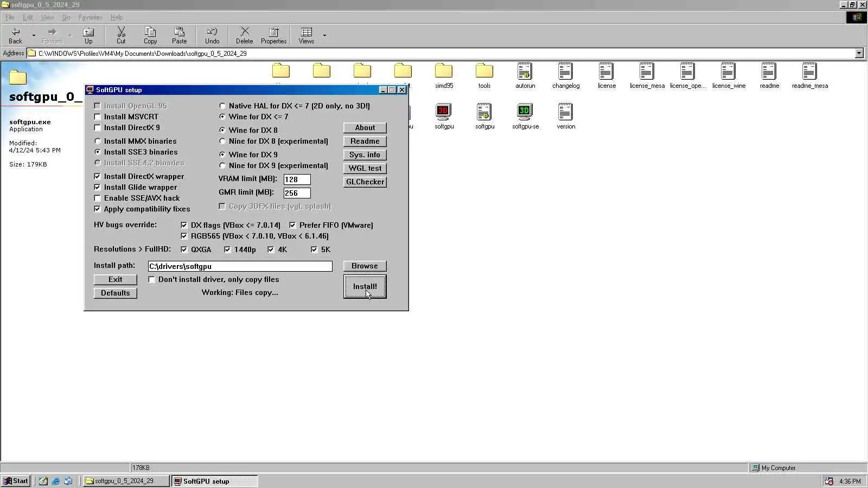Click in the GMR limit field
Image resolution: width=868 pixels, height=488 pixels.
click(x=297, y=193)
